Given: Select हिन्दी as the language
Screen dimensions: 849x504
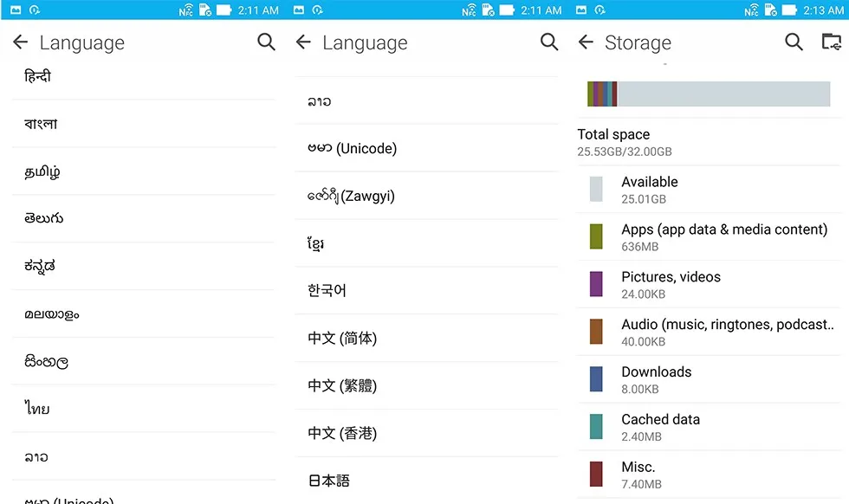Looking at the screenshot, I should pos(38,76).
